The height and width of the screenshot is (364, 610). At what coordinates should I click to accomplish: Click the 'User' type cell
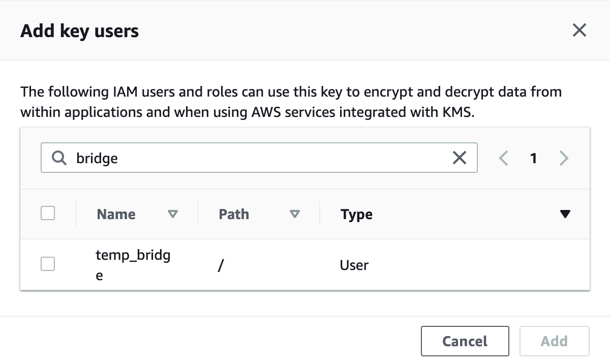(354, 265)
